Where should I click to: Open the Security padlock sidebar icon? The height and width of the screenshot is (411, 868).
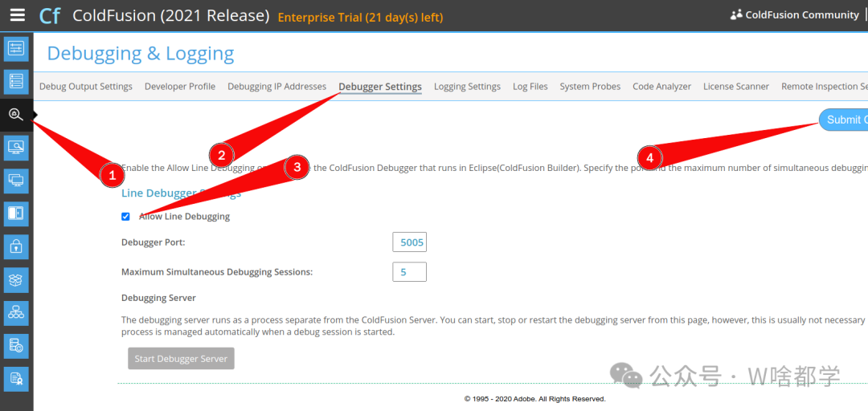pos(16,246)
